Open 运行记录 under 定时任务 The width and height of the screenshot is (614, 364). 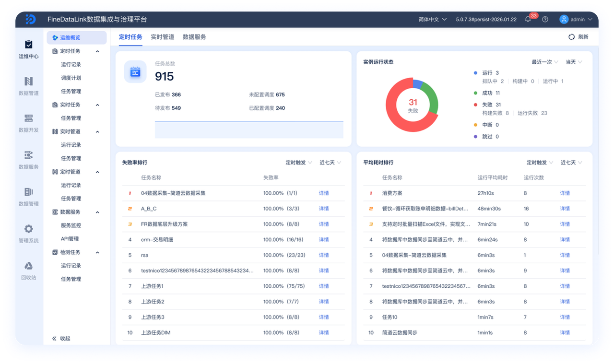[x=71, y=65]
